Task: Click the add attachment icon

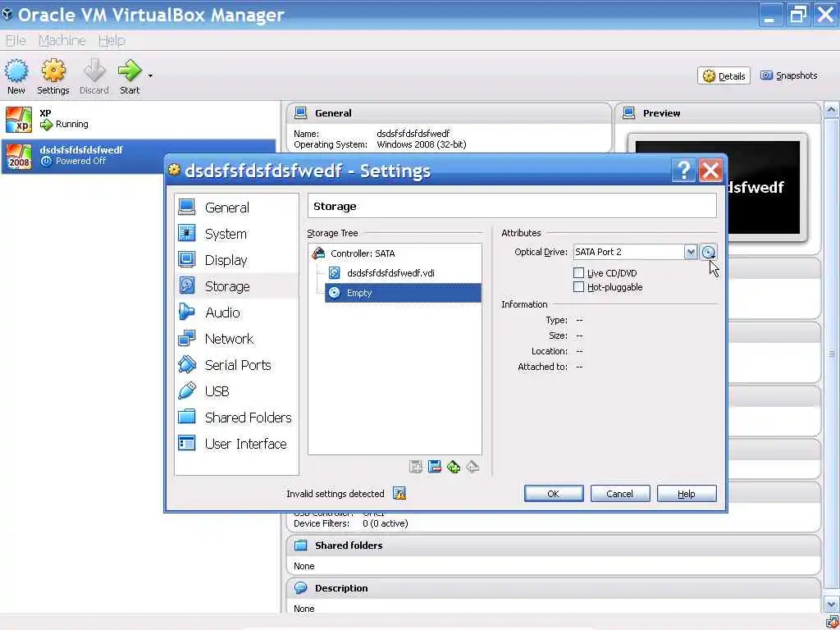Action: (453, 467)
